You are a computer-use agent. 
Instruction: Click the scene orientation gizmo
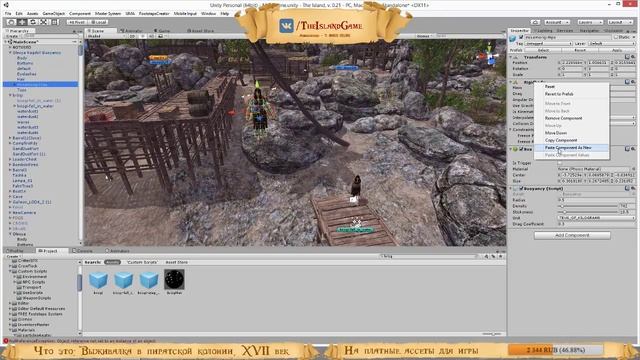point(490,56)
